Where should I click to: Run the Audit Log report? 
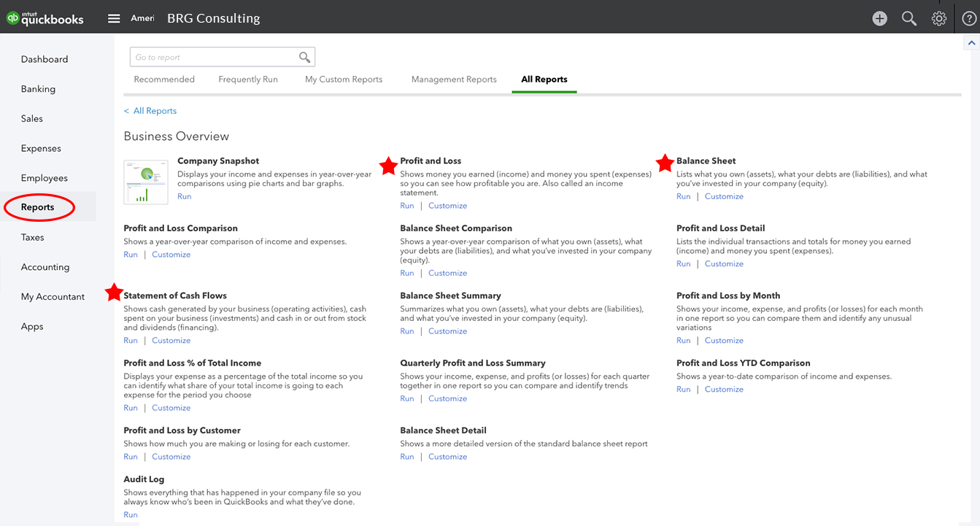130,515
